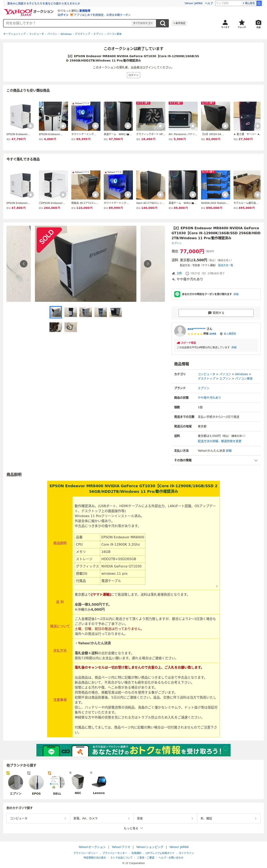The height and width of the screenshot is (868, 267).
Task: Open 本、雑誌 category row
Action: coord(229,819)
